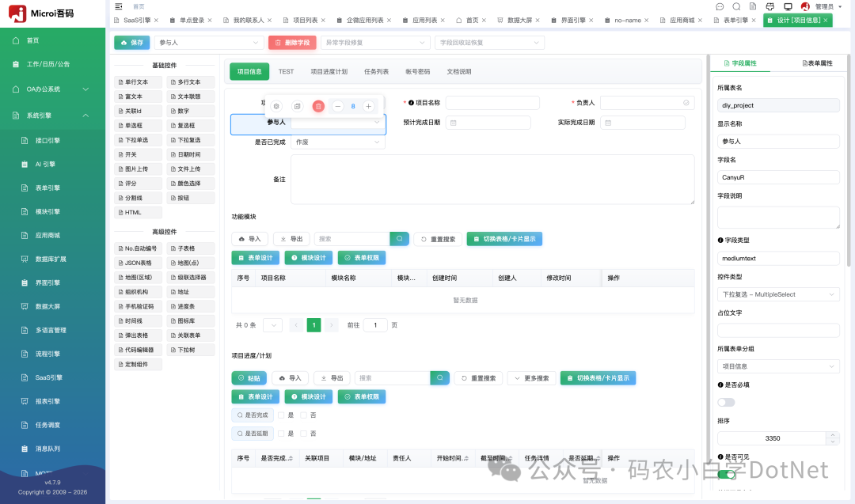Viewport: 855px width, 504px height.
Task: Select the TEST tab in the form area
Action: click(287, 70)
